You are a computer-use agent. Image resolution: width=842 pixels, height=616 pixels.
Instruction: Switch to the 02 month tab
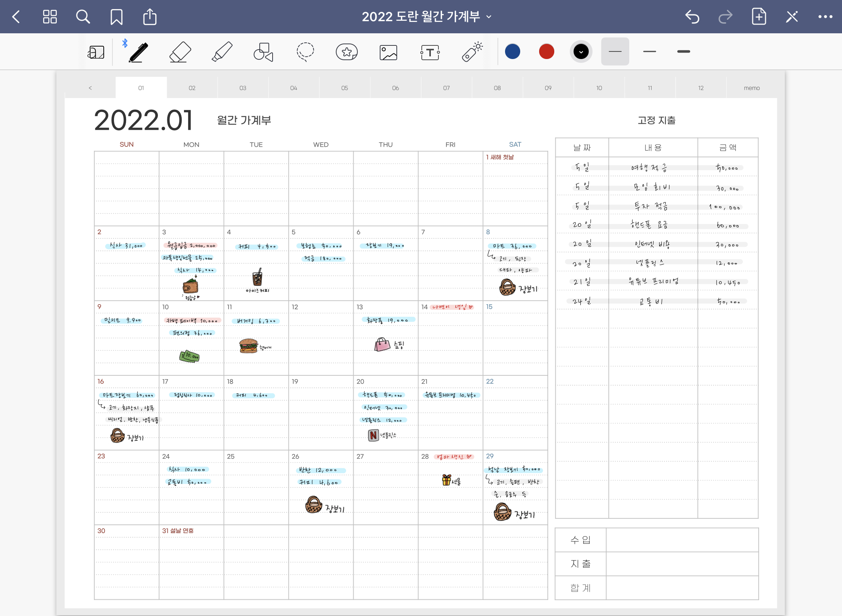[192, 88]
